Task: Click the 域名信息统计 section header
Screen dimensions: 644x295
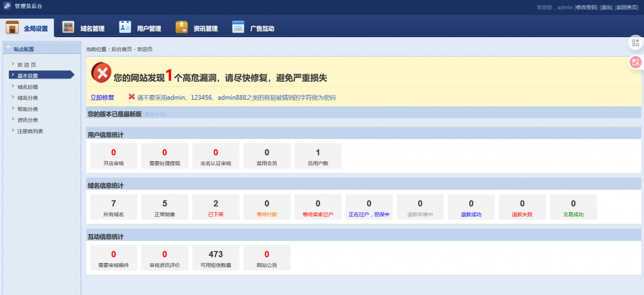Action: point(364,184)
